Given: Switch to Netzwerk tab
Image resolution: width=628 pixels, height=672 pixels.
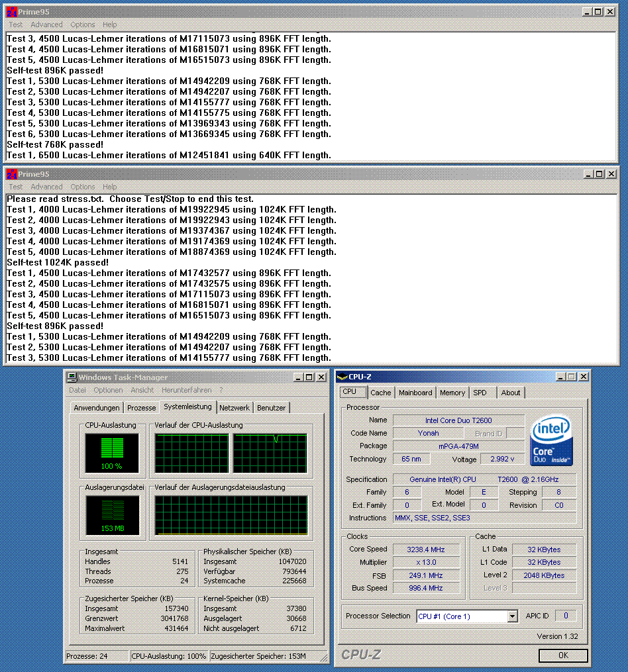Looking at the screenshot, I should pyautogui.click(x=235, y=408).
